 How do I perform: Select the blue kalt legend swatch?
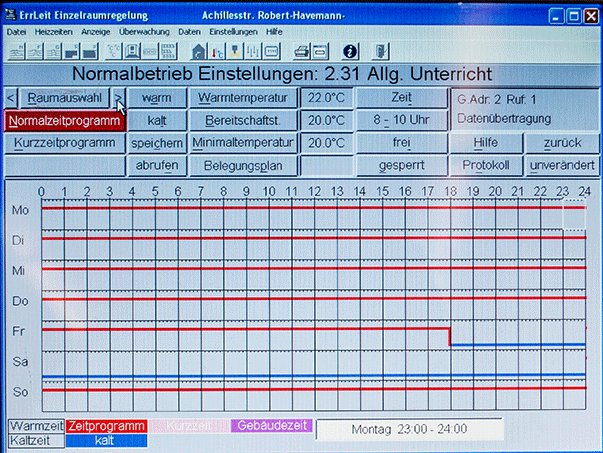pos(106,440)
